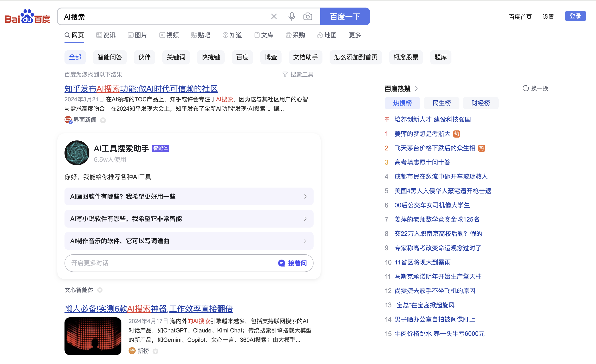Open the 知乎发布AI搜索功能 result link
The width and height of the screenshot is (596, 364).
point(141,89)
